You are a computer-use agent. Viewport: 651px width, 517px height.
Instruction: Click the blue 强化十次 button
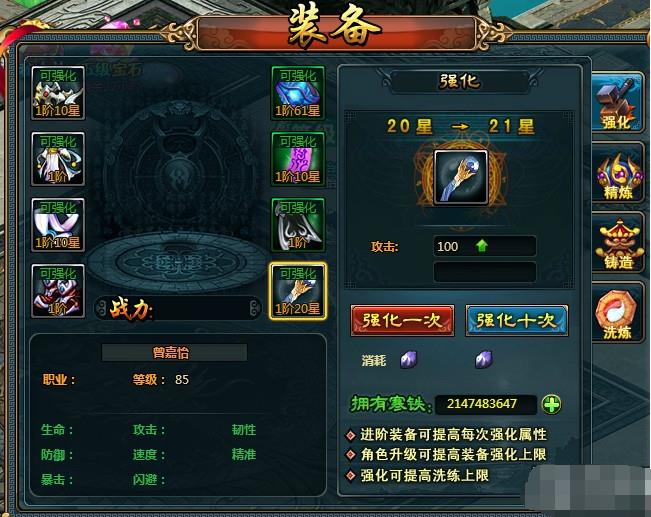point(516,321)
